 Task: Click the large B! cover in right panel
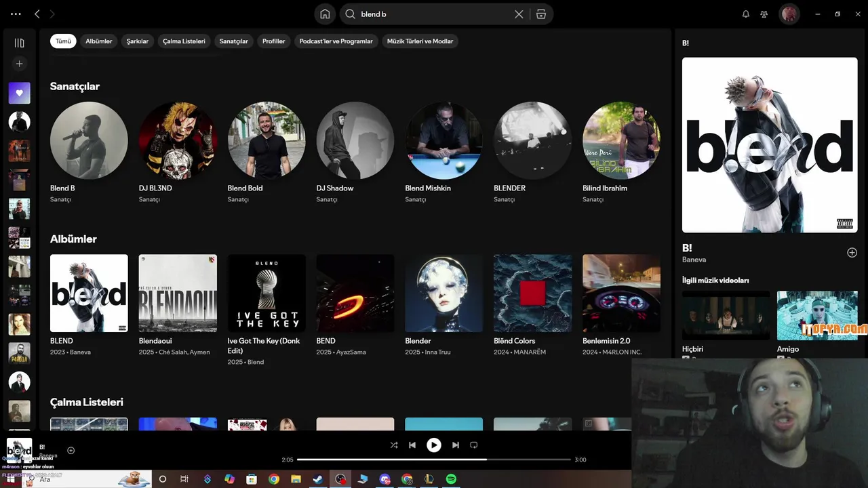(770, 145)
